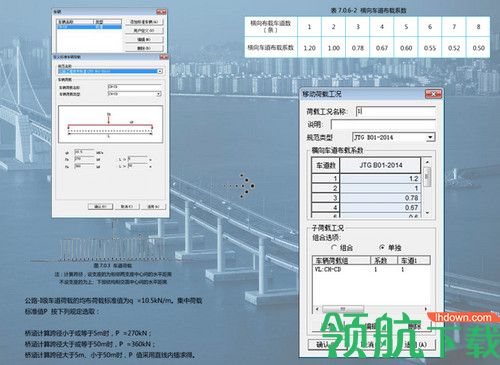Viewport: 500px width, 365px height.
Task: Click the 荷载工况名称 name input field
Action: coord(396,111)
